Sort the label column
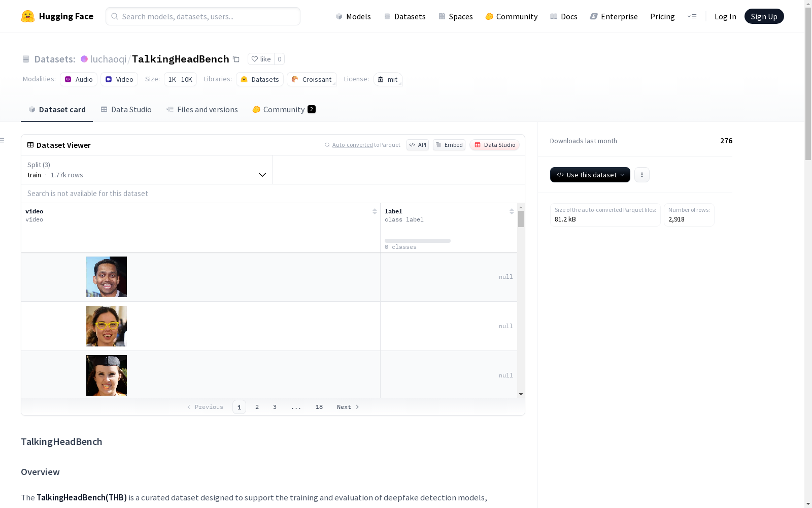 click(x=512, y=211)
